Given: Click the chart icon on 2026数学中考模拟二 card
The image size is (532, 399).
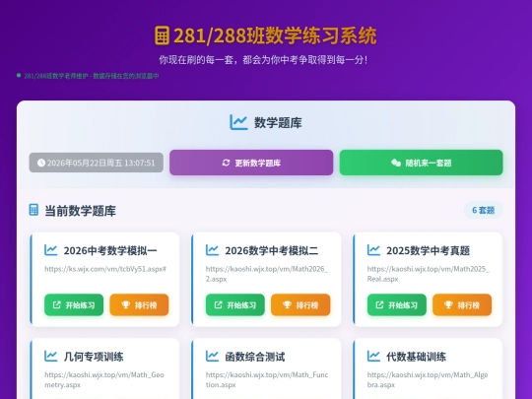Looking at the screenshot, I should (212, 250).
